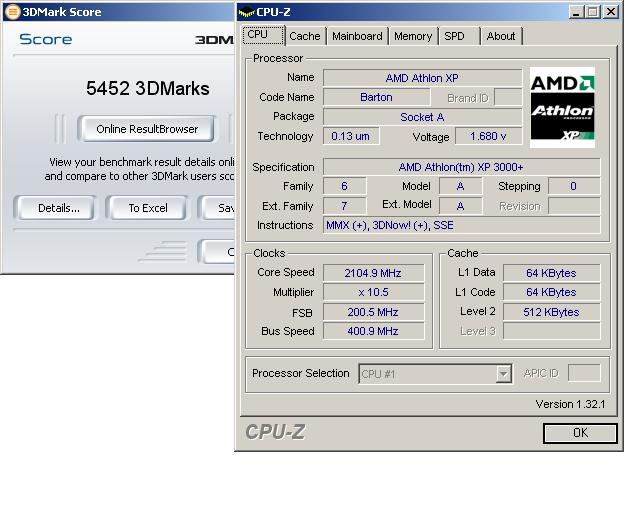The height and width of the screenshot is (512, 640).
Task: Click the Score heading in 3DMark window
Action: coord(46,39)
